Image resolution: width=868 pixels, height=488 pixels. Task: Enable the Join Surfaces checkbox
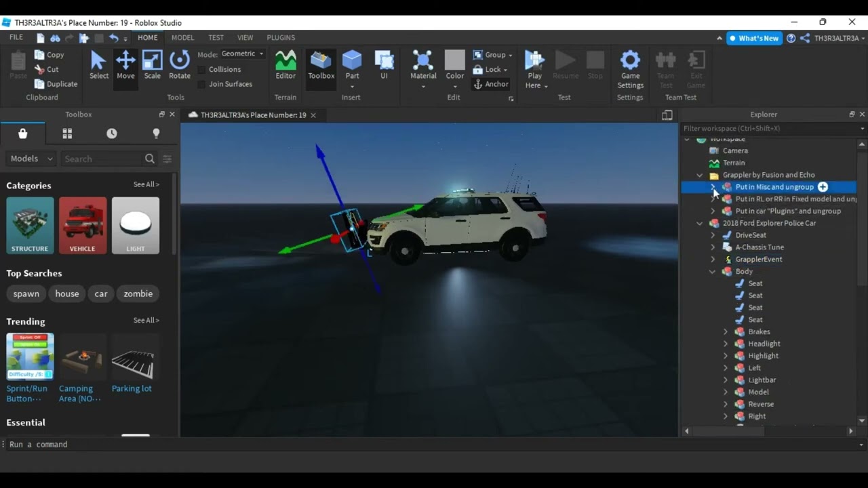coord(201,84)
